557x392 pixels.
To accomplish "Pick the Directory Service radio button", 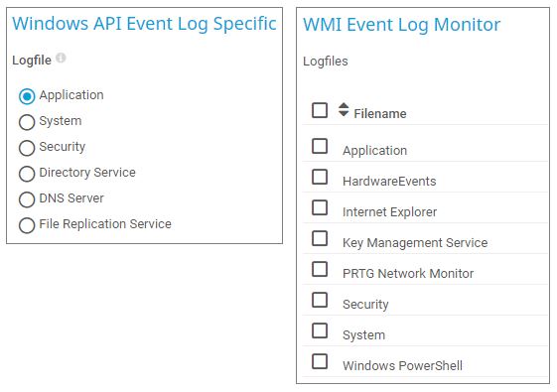I will click(x=27, y=174).
